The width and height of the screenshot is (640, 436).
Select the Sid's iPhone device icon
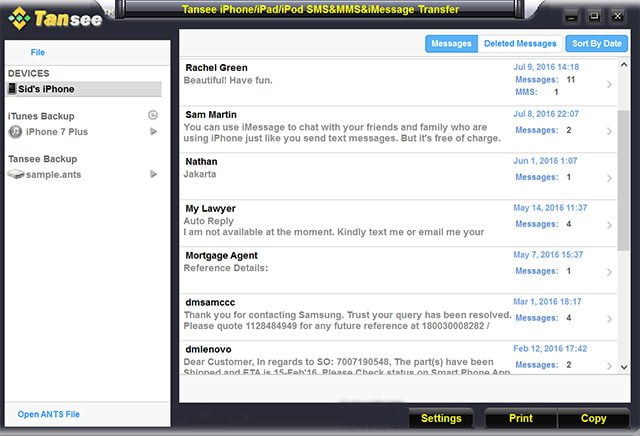click(12, 89)
